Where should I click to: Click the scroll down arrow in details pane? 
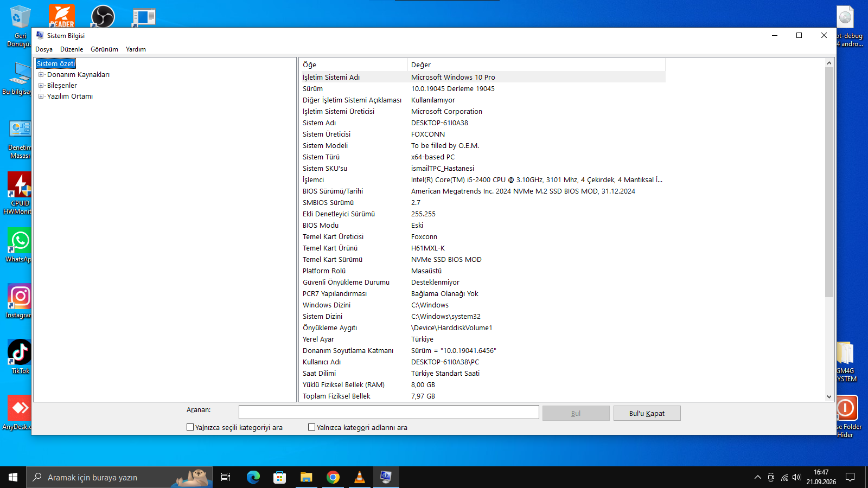(829, 397)
